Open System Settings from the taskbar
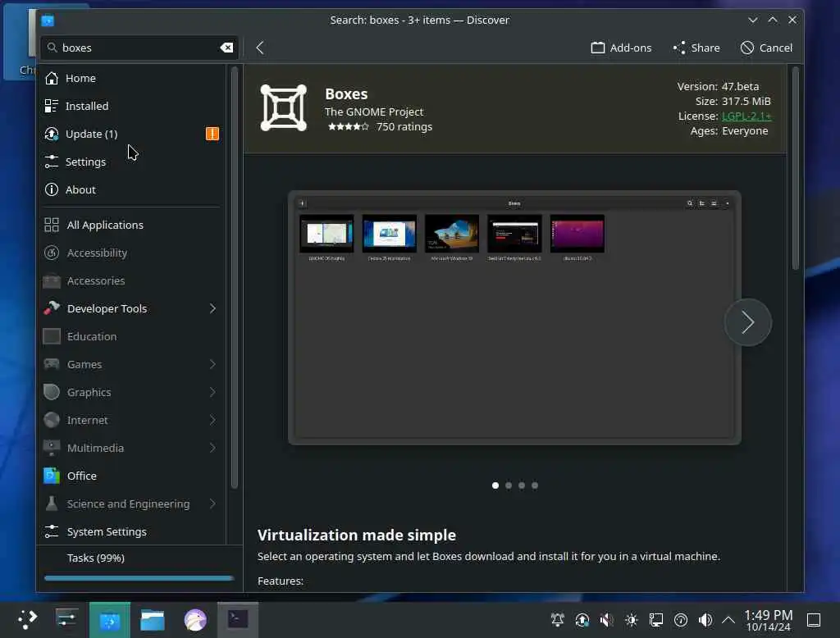 [66, 620]
